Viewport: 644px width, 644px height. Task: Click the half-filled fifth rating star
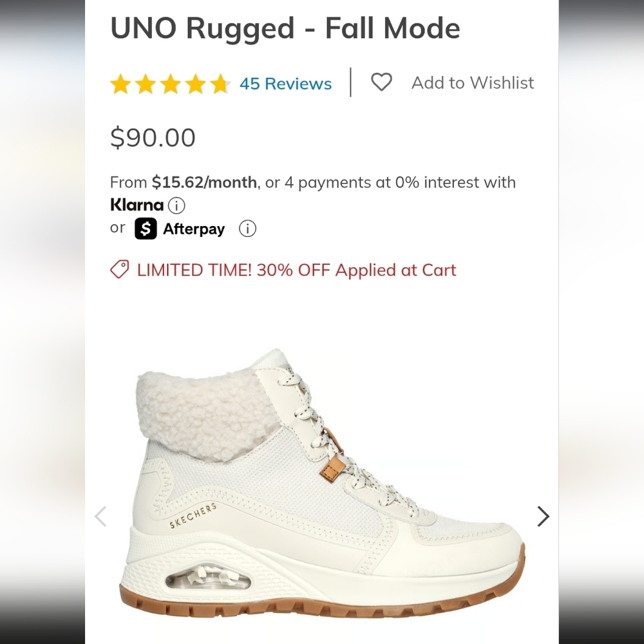click(220, 84)
